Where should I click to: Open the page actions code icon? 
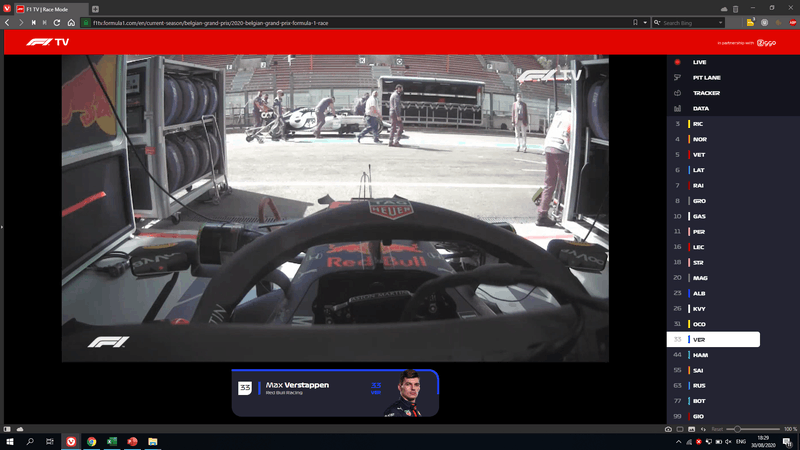(x=703, y=429)
